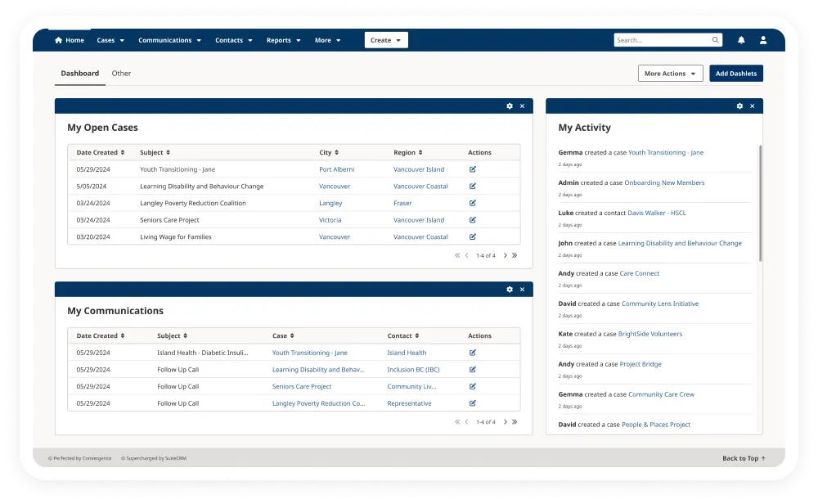Open the user account icon
This screenshot has width=818, height=504.
762,39
